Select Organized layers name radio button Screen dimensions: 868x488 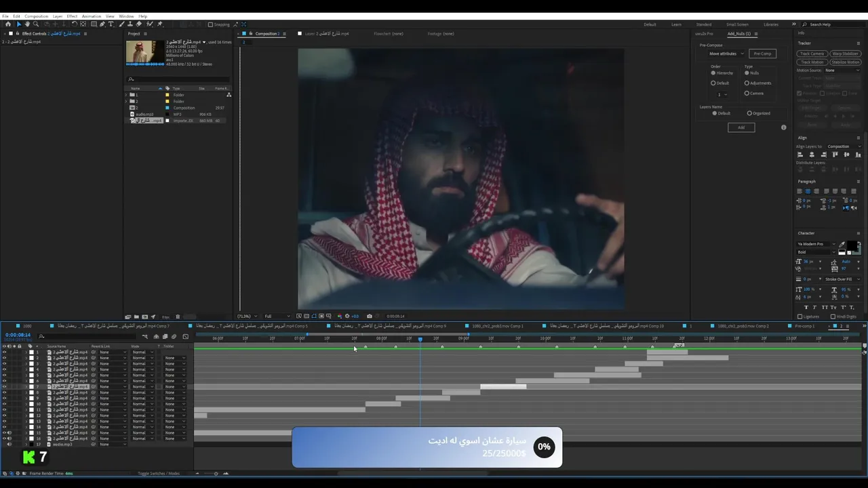coord(749,113)
